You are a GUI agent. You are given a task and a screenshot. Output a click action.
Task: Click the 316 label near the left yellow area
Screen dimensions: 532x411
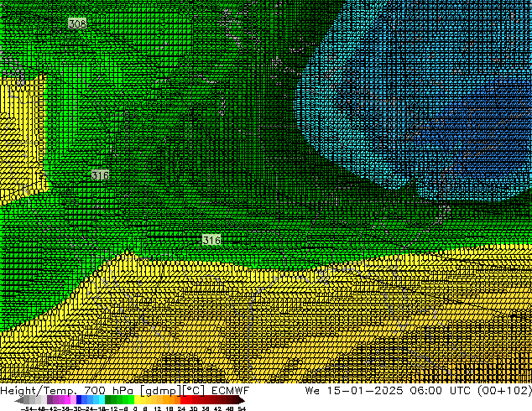(x=101, y=175)
